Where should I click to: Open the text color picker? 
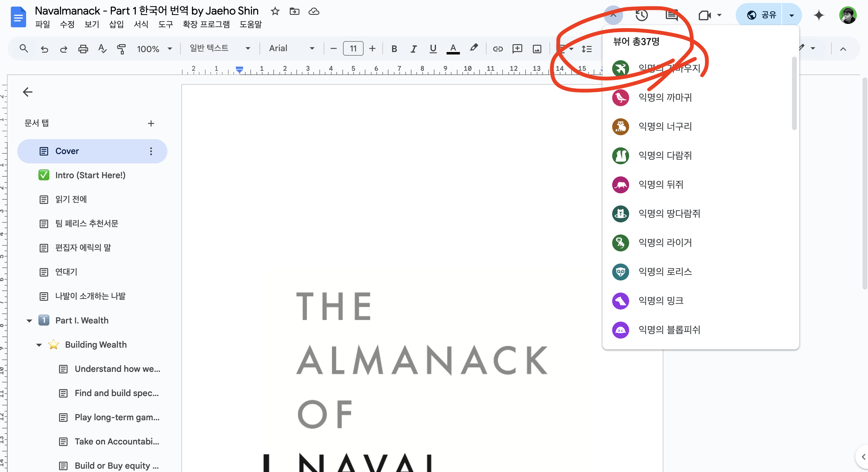pos(453,49)
